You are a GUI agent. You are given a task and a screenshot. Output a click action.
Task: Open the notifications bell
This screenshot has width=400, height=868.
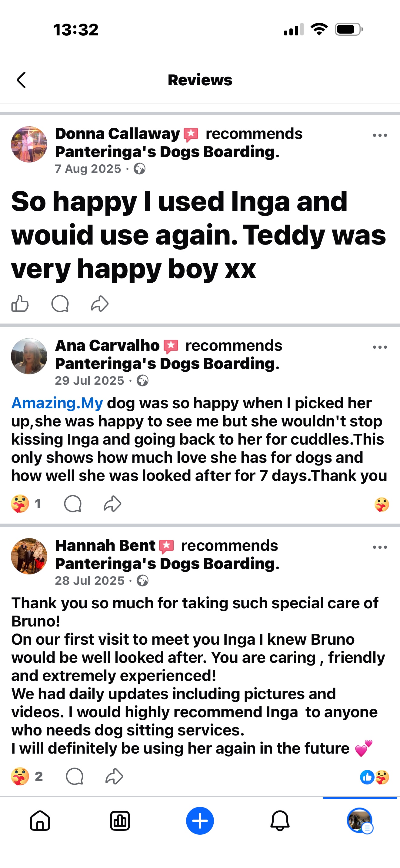[280, 821]
